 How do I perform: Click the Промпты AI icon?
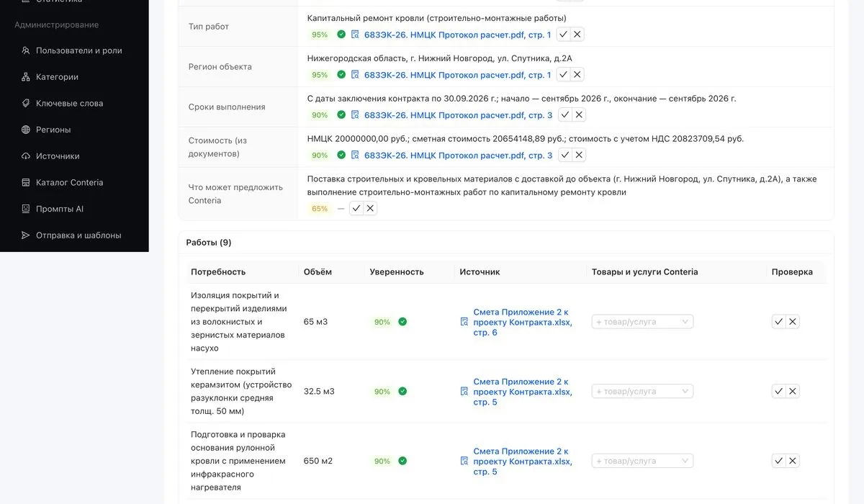pyautogui.click(x=26, y=209)
